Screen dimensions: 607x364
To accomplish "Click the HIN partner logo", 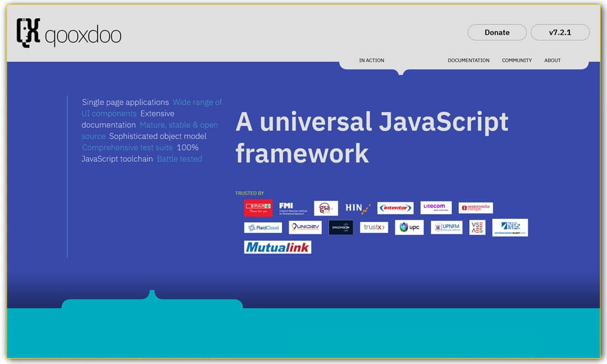I will [x=356, y=207].
